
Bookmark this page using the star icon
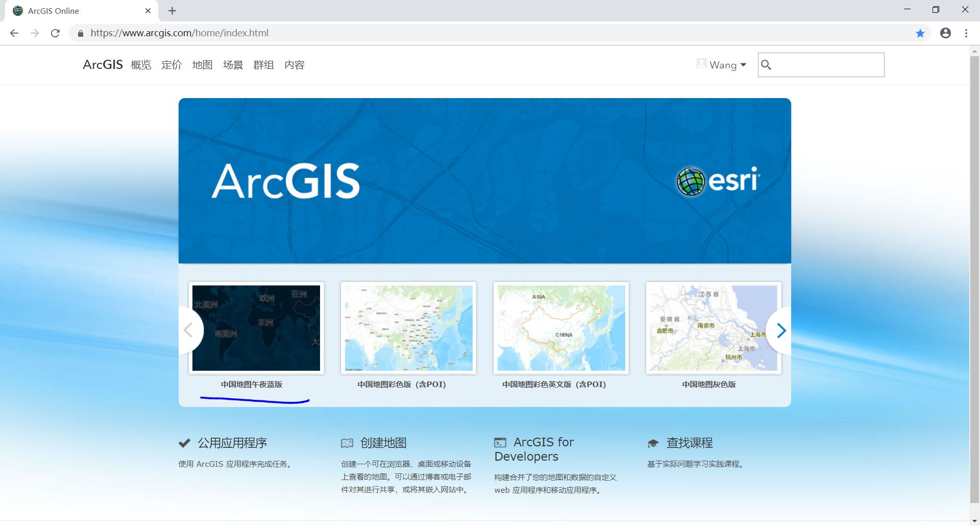[x=920, y=33]
